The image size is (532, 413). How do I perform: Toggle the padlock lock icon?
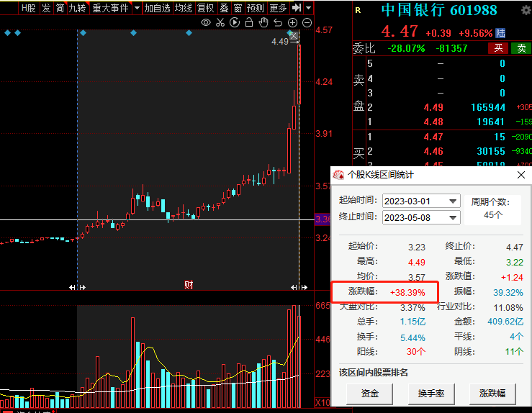click(x=249, y=23)
